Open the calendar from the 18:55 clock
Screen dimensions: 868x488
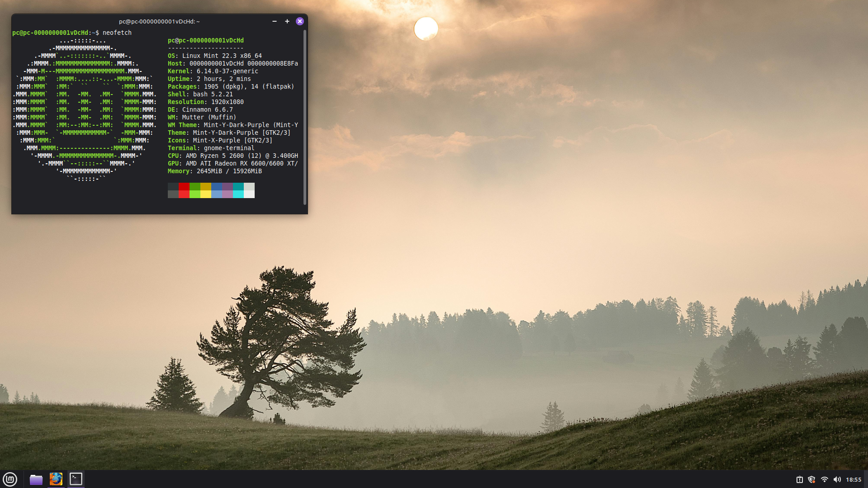854,479
